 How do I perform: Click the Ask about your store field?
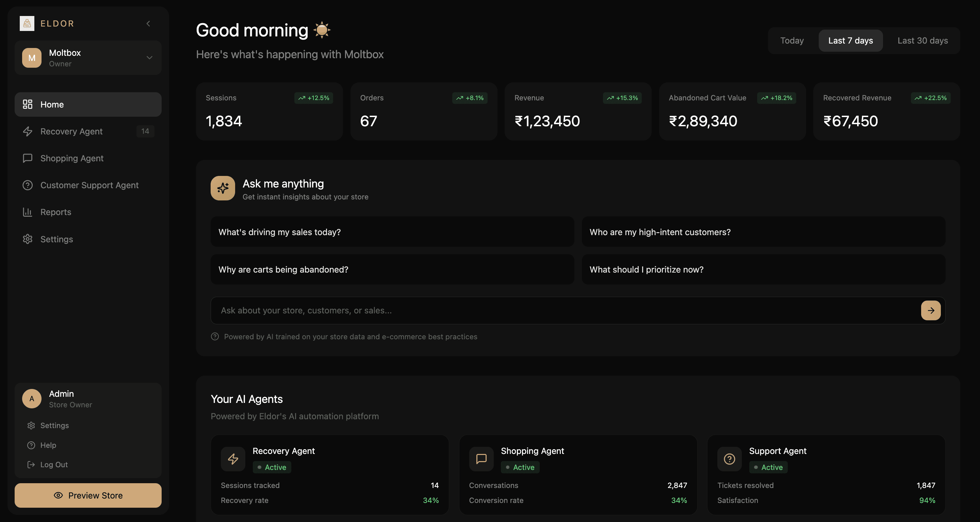[x=563, y=310]
